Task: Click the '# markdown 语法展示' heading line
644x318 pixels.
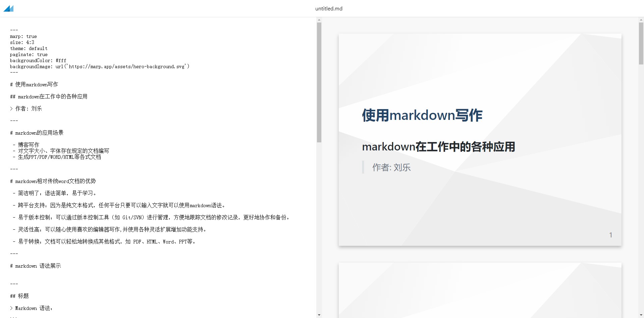Action: (x=36, y=266)
